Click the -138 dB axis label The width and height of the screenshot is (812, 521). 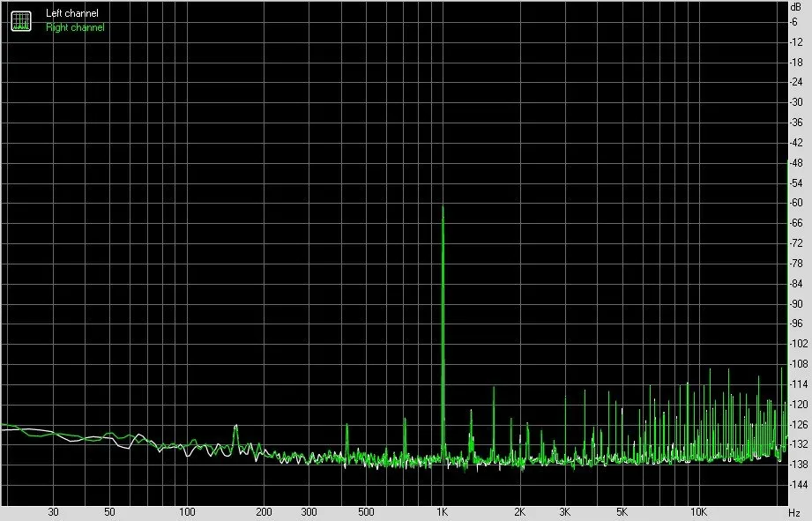coord(798,465)
